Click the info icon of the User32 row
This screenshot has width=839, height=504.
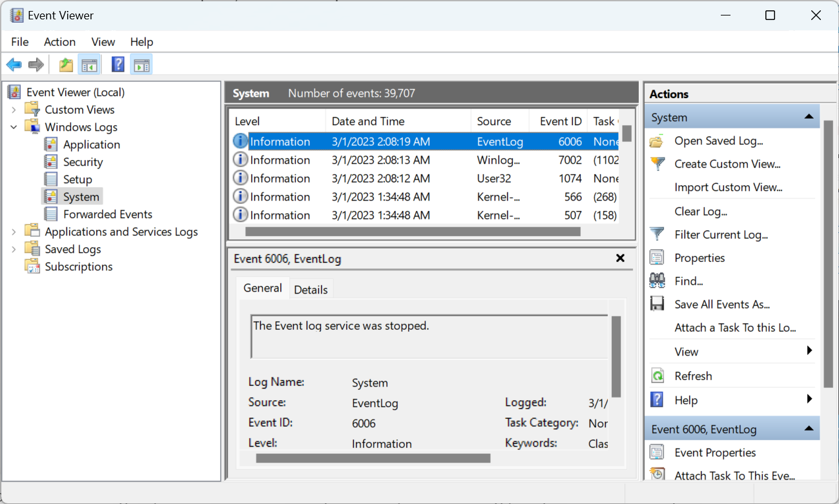(240, 178)
